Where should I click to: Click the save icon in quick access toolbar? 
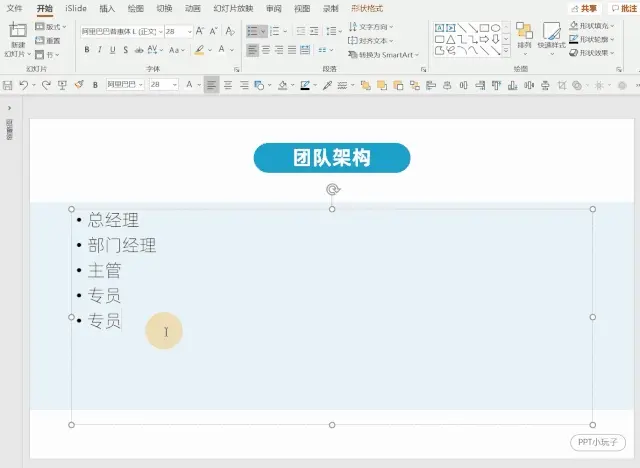(7, 85)
